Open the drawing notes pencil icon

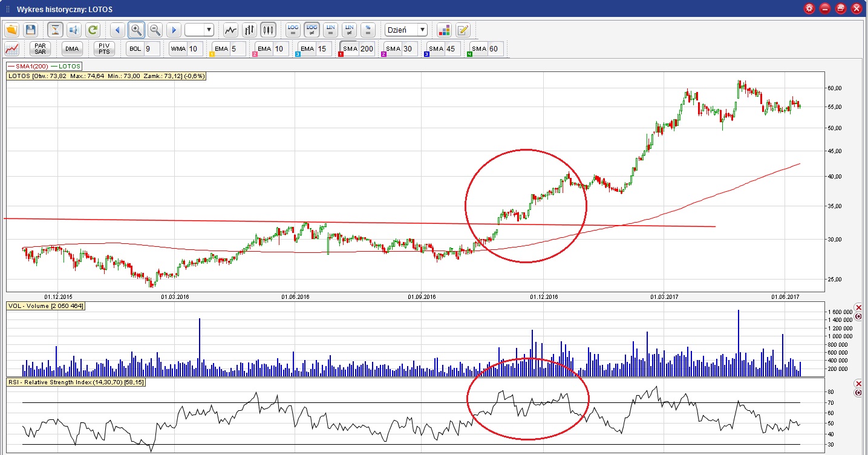(x=463, y=30)
